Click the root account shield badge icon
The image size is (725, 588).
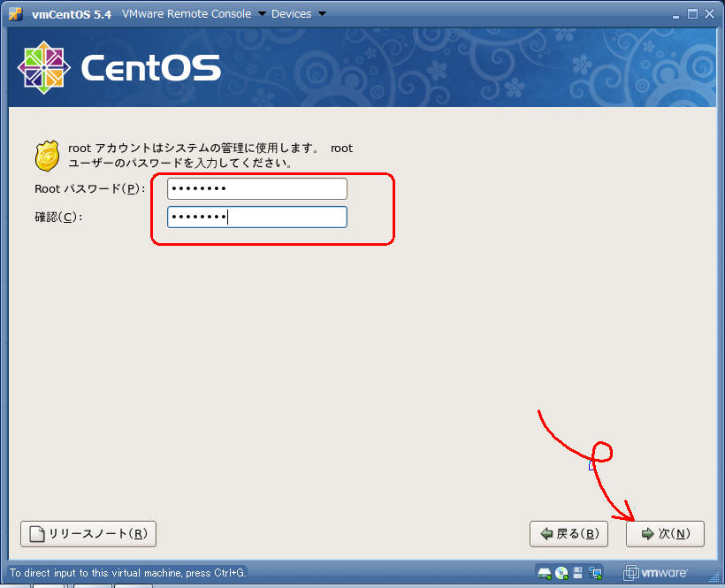click(x=47, y=157)
